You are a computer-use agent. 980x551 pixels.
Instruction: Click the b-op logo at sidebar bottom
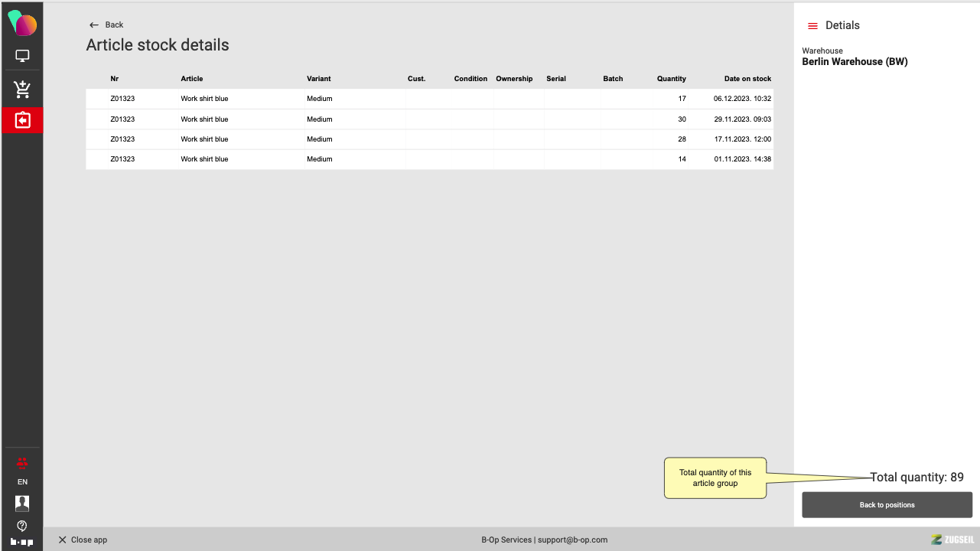click(22, 541)
